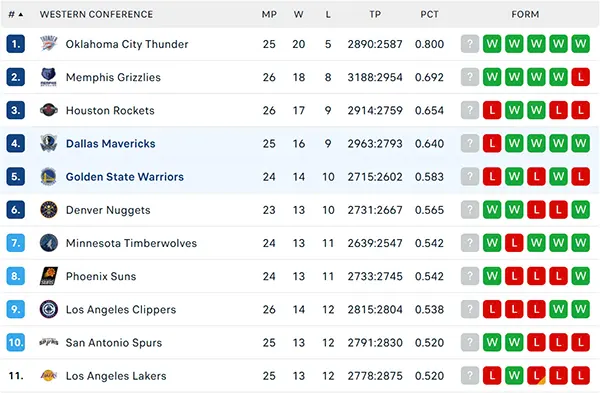600x393 pixels.
Task: Click the Memphis Grizzlies team logo
Action: (x=49, y=77)
